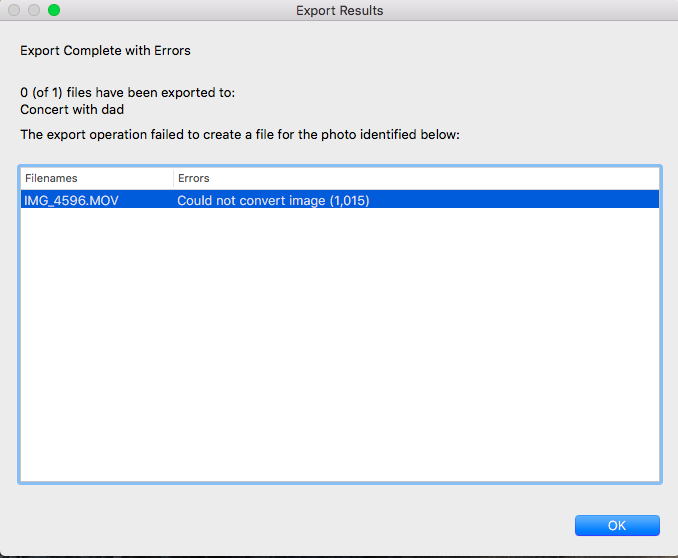The width and height of the screenshot is (678, 558).
Task: Click the OK button
Action: (617, 525)
